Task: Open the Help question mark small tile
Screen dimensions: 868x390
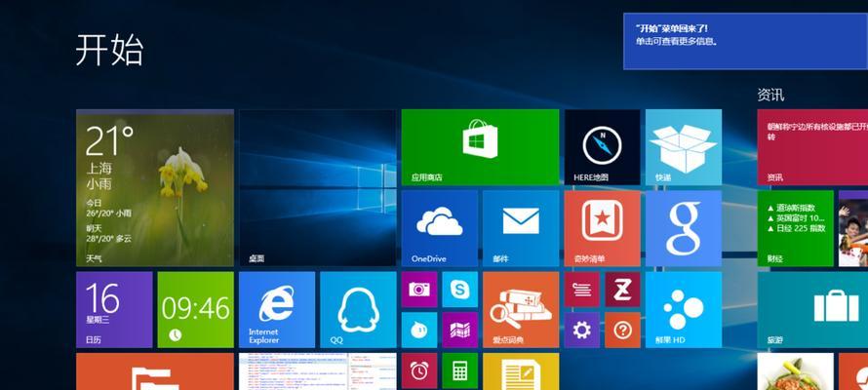Action: tap(623, 331)
